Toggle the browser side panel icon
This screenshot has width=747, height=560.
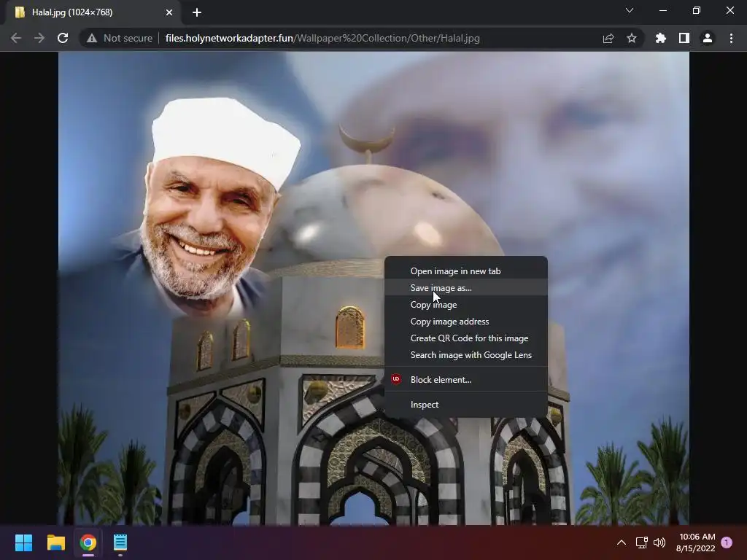point(684,38)
